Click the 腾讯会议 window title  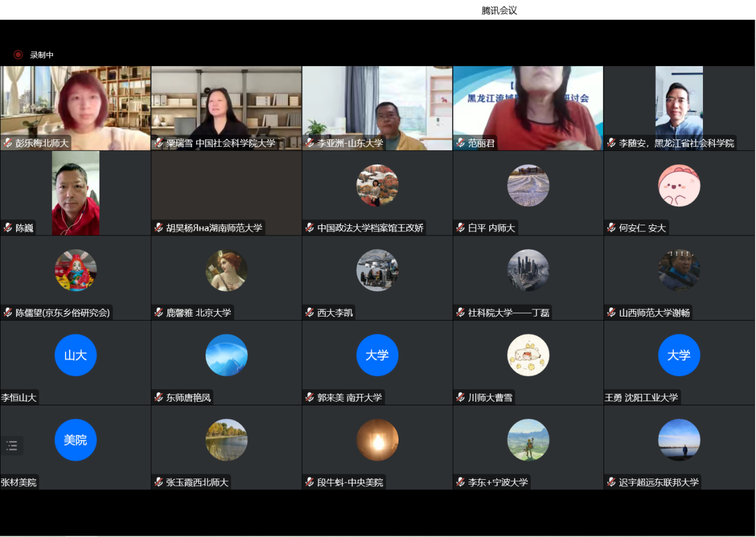click(x=499, y=11)
